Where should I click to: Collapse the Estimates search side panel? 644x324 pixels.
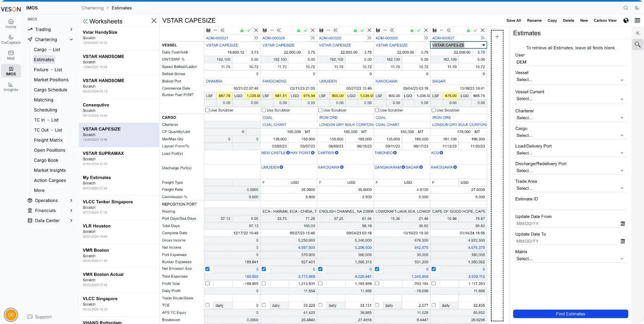pos(637,33)
